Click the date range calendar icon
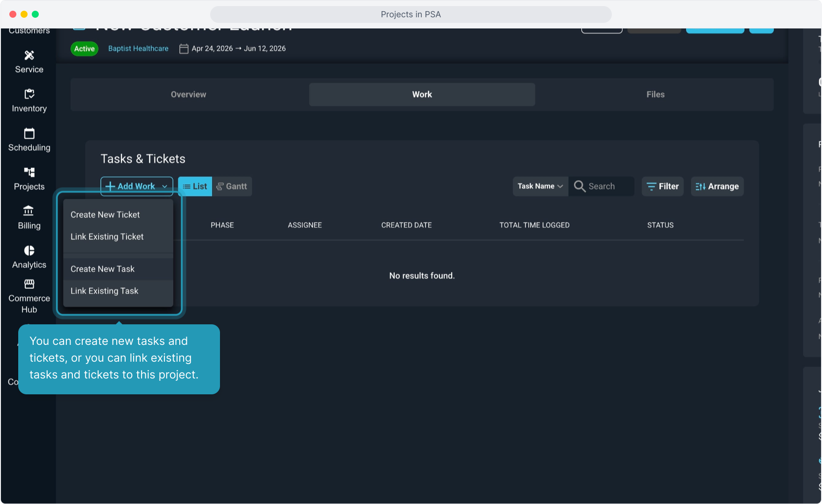The width and height of the screenshot is (822, 504). 184,49
